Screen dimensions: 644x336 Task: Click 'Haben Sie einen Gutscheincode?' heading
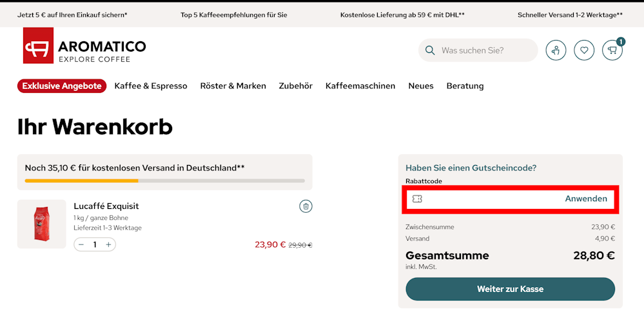(471, 168)
